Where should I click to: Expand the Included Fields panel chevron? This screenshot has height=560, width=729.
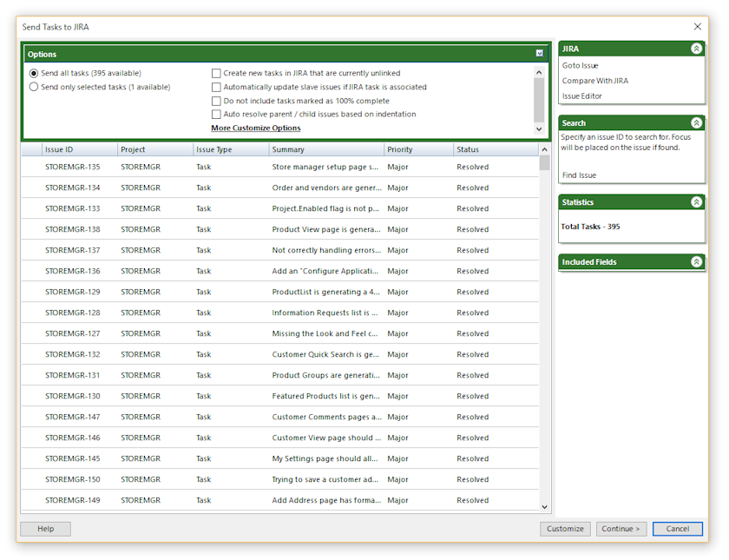[x=696, y=262]
